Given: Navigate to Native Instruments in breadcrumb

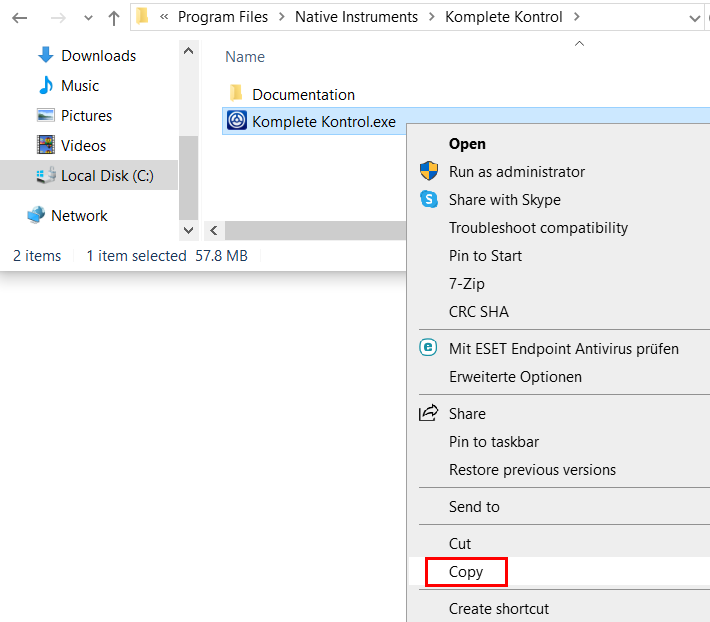Looking at the screenshot, I should click(356, 17).
